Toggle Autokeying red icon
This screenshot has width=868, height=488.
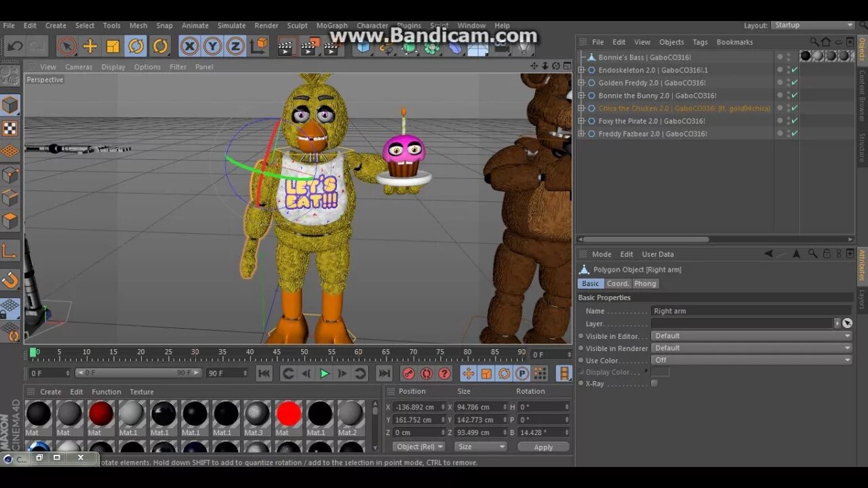point(427,373)
